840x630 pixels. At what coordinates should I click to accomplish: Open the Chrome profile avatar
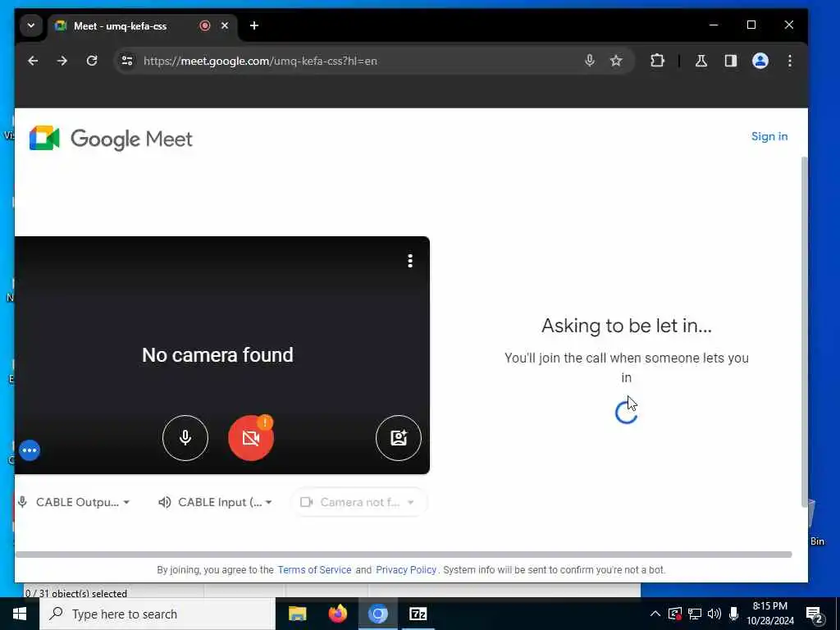760,61
